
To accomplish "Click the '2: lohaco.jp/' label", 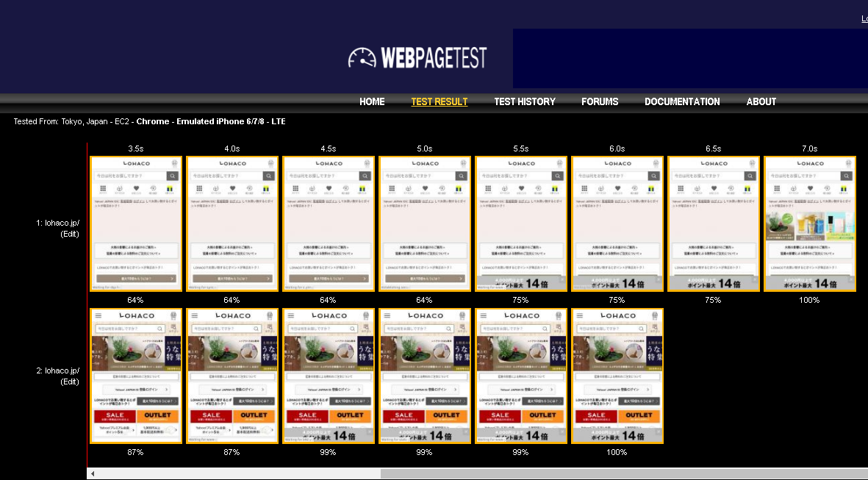I will coord(57,370).
